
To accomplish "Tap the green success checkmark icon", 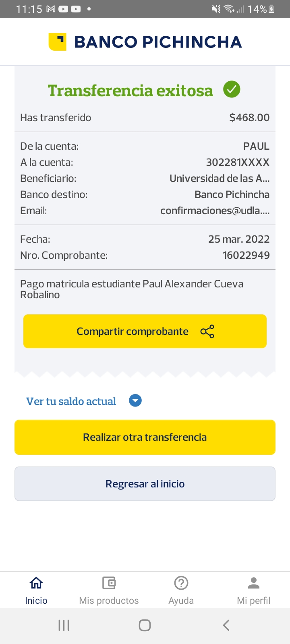I will 232,89.
